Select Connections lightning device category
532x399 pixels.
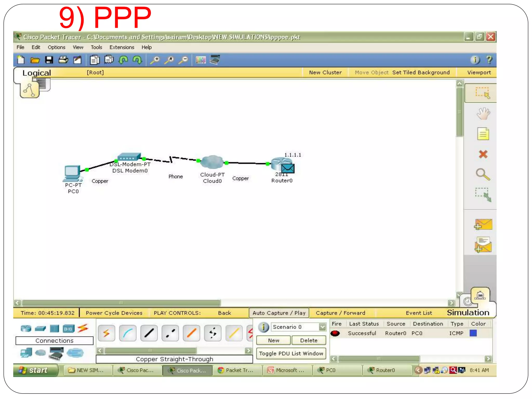[x=83, y=328]
